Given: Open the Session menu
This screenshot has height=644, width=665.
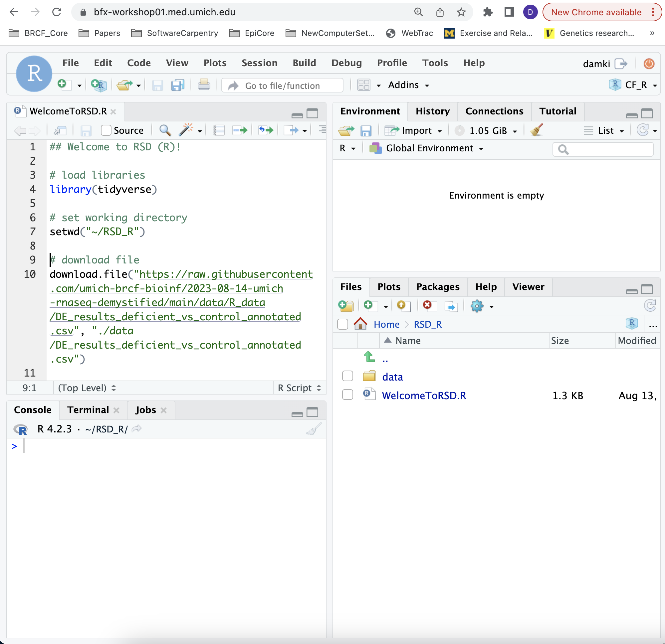Looking at the screenshot, I should (259, 63).
